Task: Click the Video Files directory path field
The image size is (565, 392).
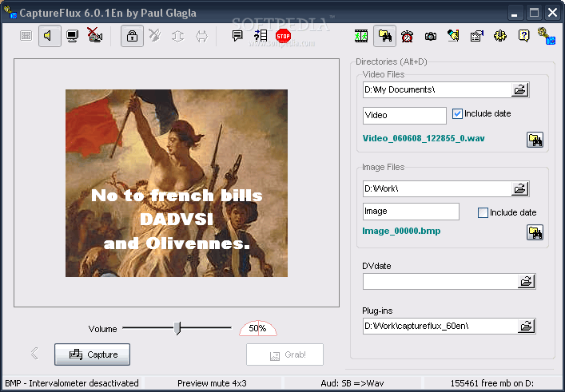Action: 437,89
